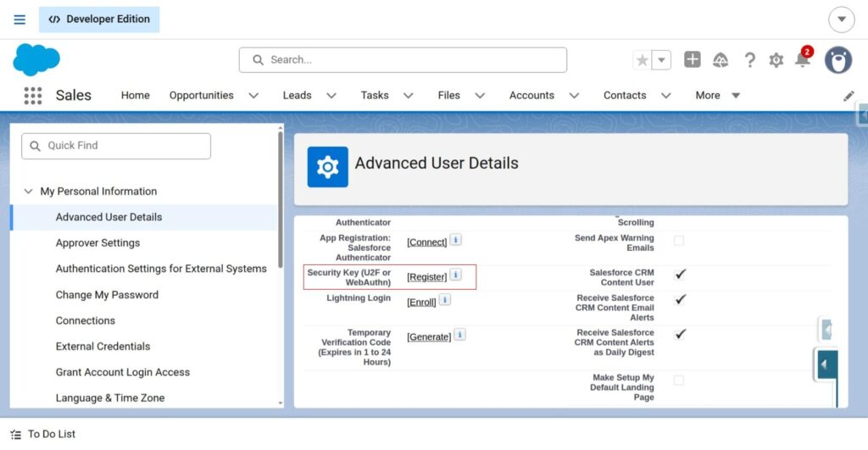Open the Opportunities tab
Image resolution: width=868 pixels, height=450 pixels.
202,95
